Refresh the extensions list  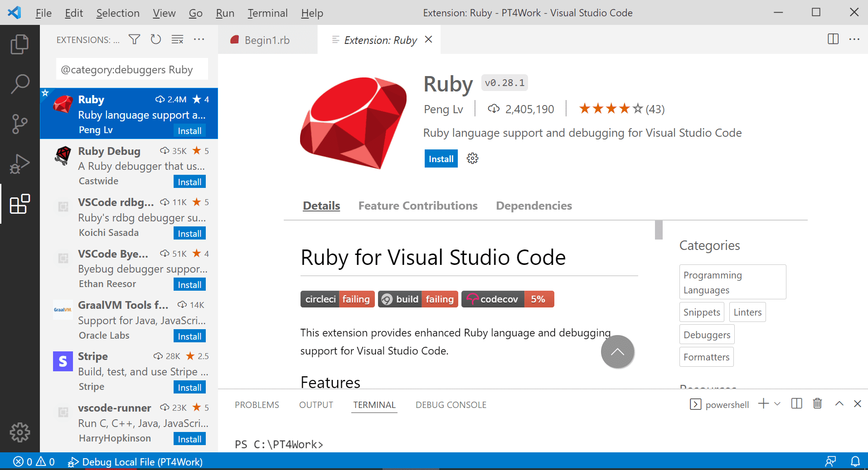coord(156,39)
